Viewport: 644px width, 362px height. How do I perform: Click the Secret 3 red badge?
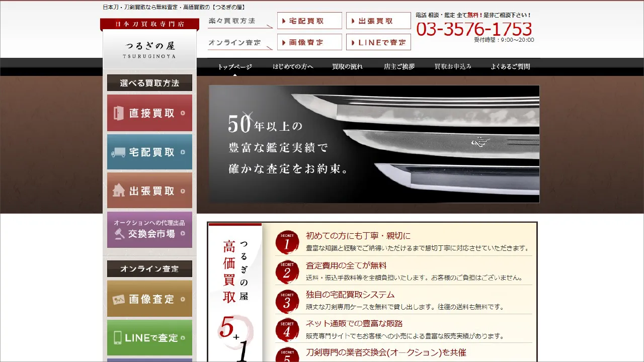coord(287,302)
